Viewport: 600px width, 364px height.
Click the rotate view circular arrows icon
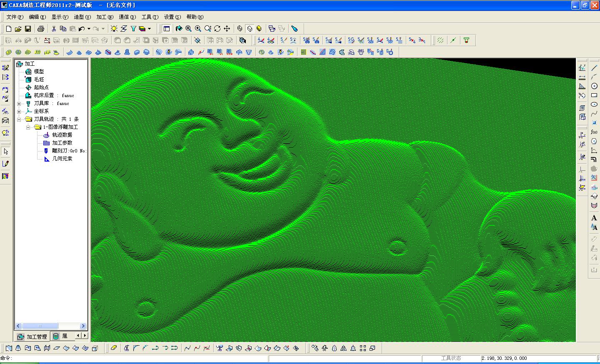point(217,29)
